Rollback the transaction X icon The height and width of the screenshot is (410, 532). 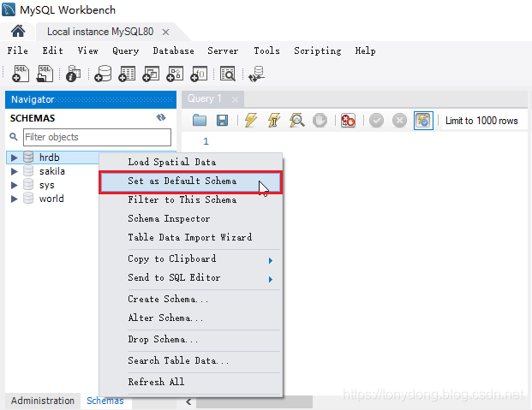click(399, 121)
